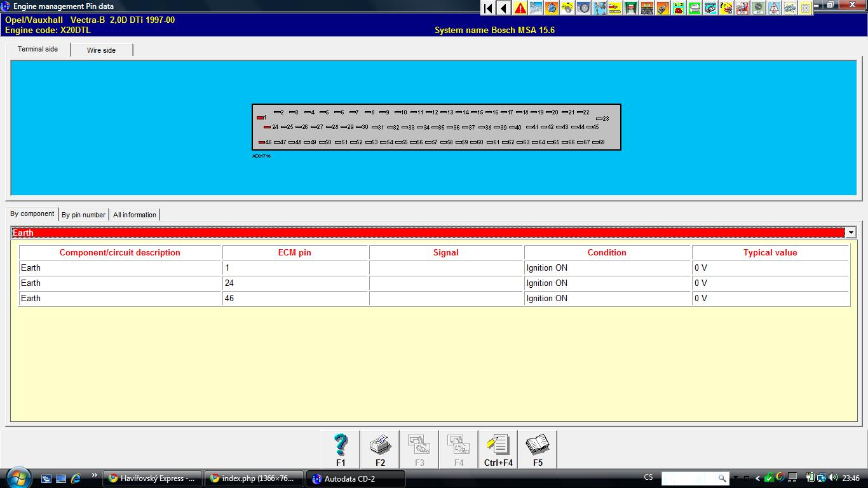Screen dimensions: 868x488
Task: Open the F5 book manual icon
Action: coord(538,449)
